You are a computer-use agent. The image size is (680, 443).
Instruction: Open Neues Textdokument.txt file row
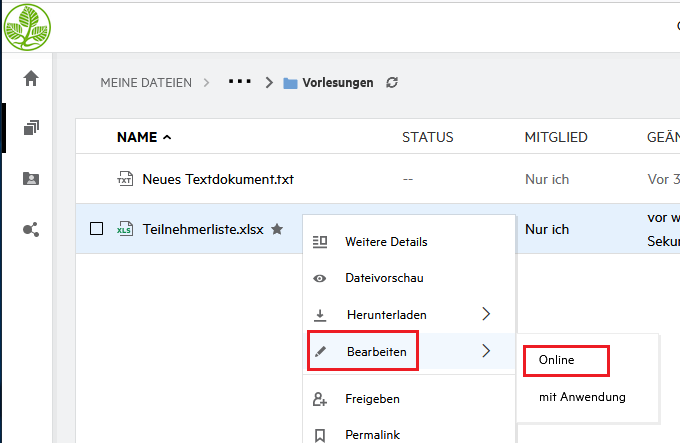click(x=218, y=179)
